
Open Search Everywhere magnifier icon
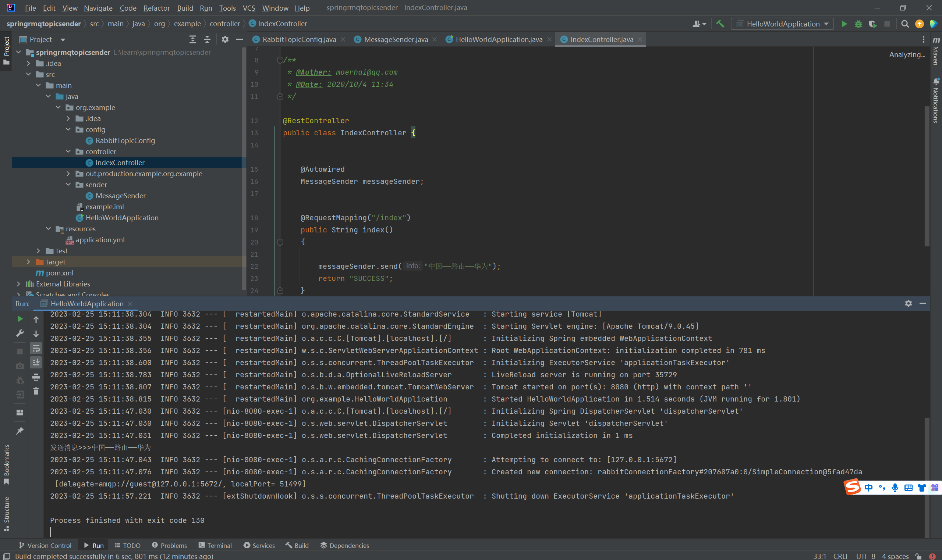click(x=904, y=24)
